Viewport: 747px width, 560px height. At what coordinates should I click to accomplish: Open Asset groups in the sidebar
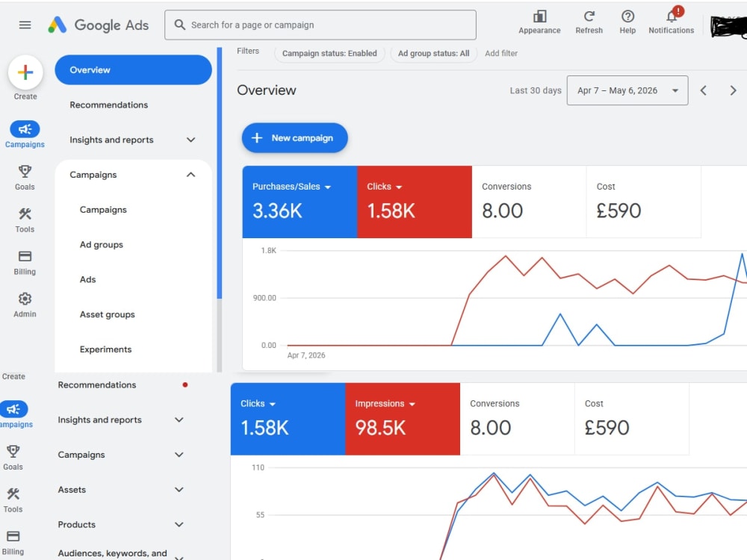(107, 314)
